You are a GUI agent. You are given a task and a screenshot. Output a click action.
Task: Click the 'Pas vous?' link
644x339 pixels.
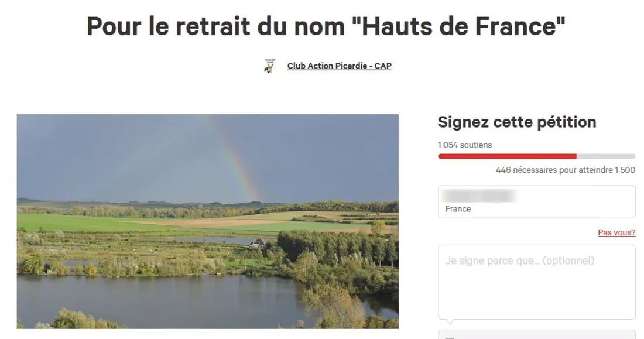616,232
